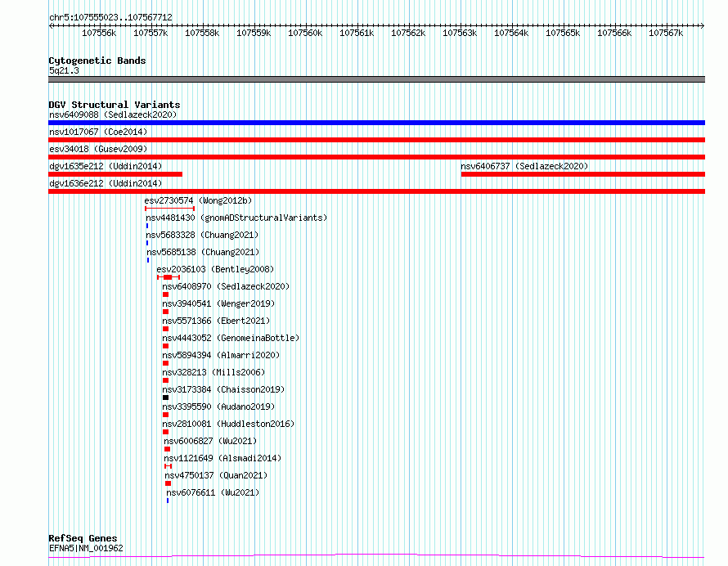Select the red nsv6406737 variant bar

[583, 174]
